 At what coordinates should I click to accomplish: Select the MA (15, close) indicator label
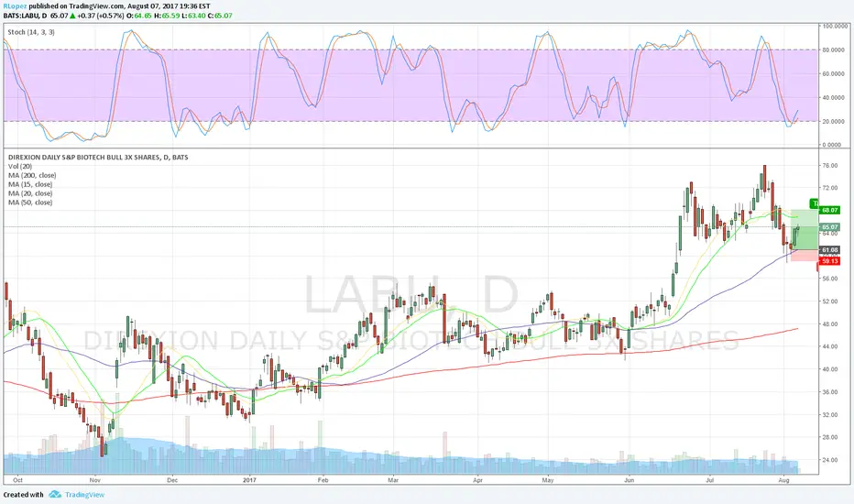coord(30,185)
